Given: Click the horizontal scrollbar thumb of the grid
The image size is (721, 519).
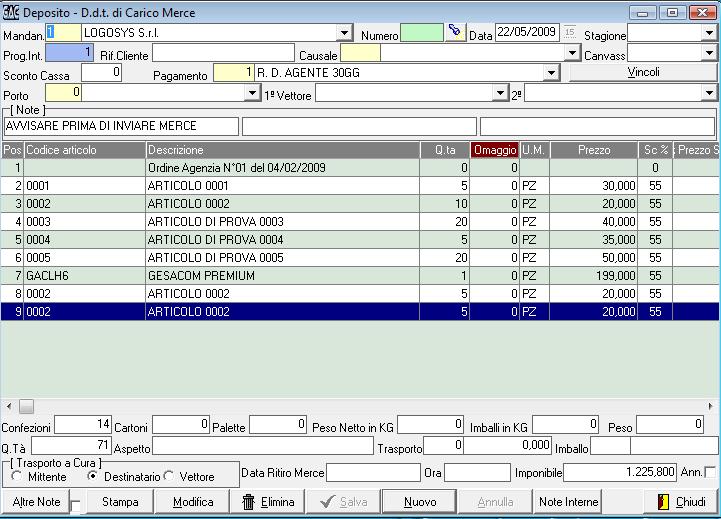Looking at the screenshot, I should 26,406.
